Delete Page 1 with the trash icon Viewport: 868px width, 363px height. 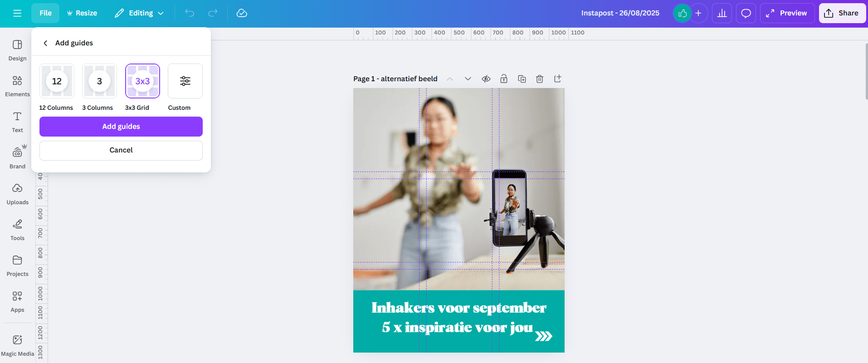pyautogui.click(x=540, y=79)
